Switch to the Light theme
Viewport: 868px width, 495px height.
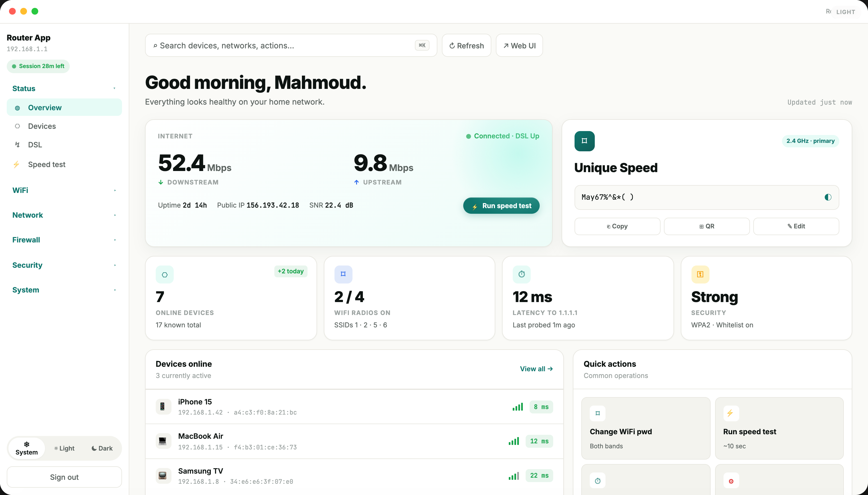click(64, 448)
